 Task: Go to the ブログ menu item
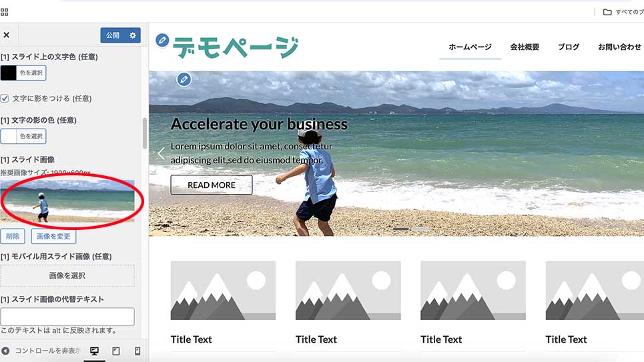coord(569,47)
